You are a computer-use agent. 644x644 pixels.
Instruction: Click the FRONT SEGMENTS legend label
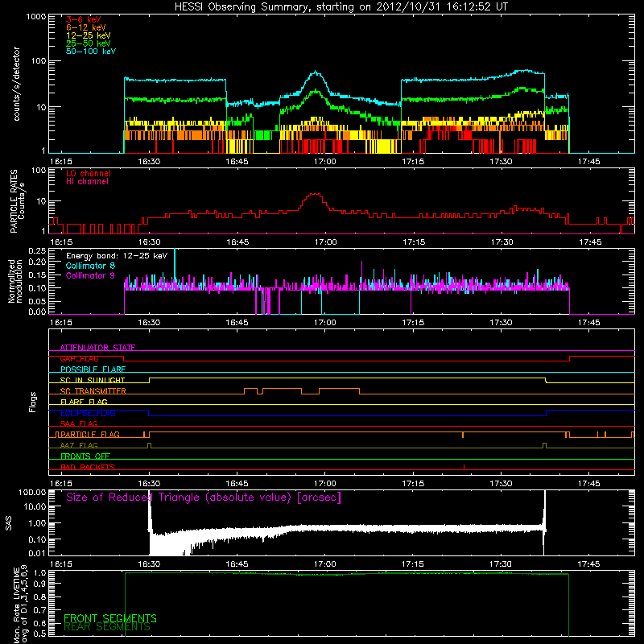[110, 618]
